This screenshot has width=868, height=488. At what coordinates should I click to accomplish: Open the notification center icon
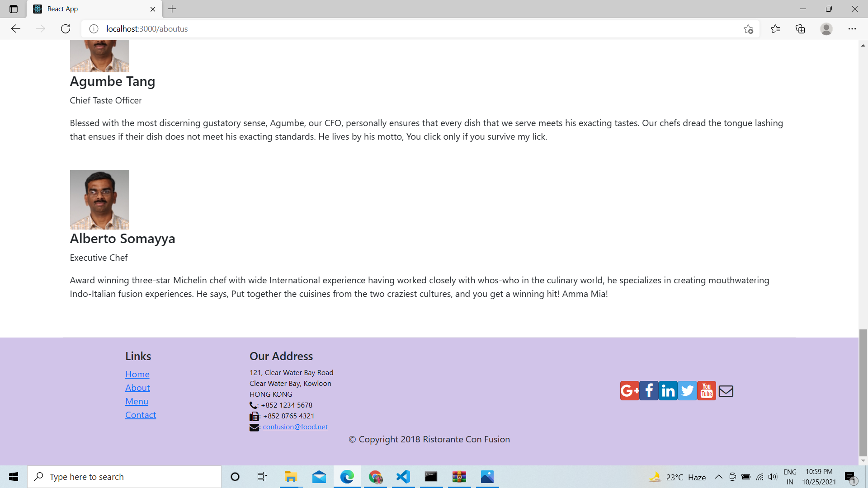pyautogui.click(x=850, y=477)
